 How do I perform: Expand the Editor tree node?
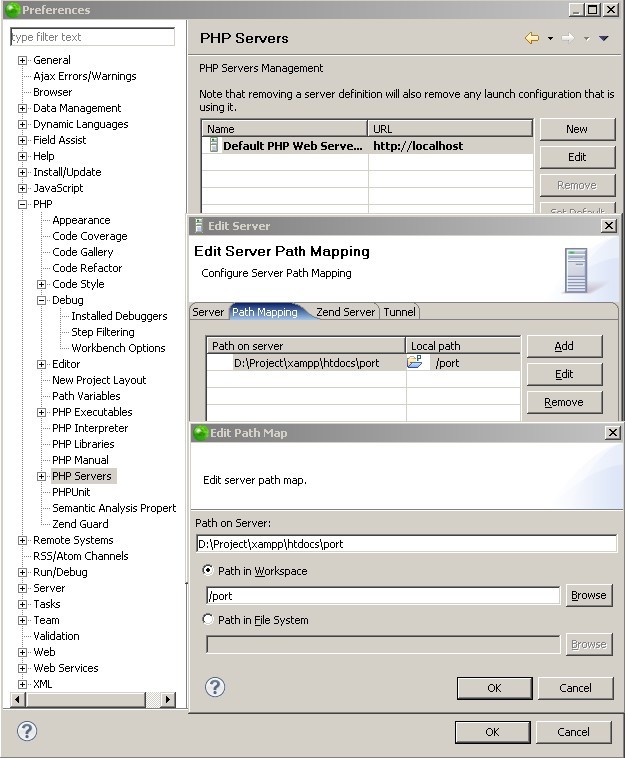[42, 364]
